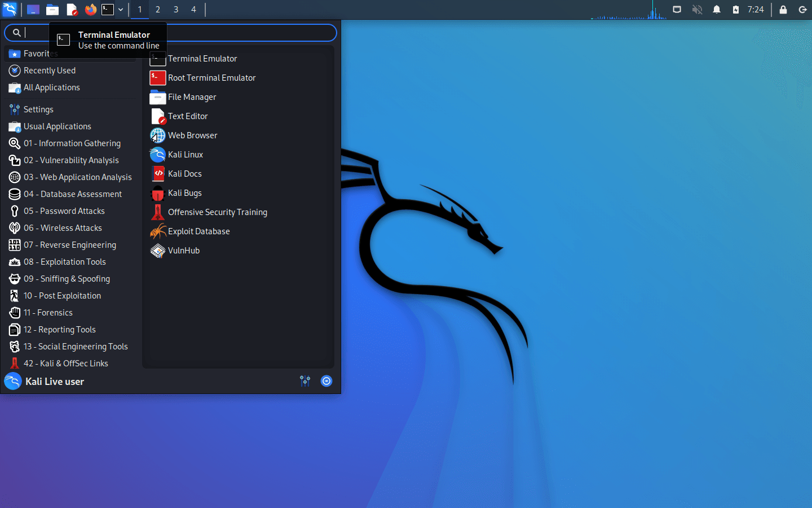
Task: Switch to workspace 4
Action: pyautogui.click(x=193, y=10)
